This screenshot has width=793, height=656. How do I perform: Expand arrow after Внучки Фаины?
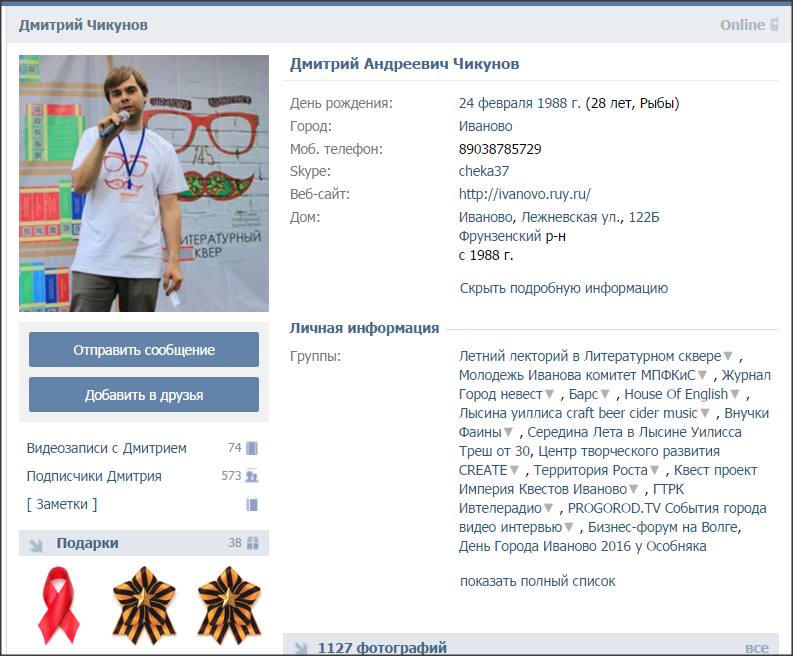coord(508,432)
